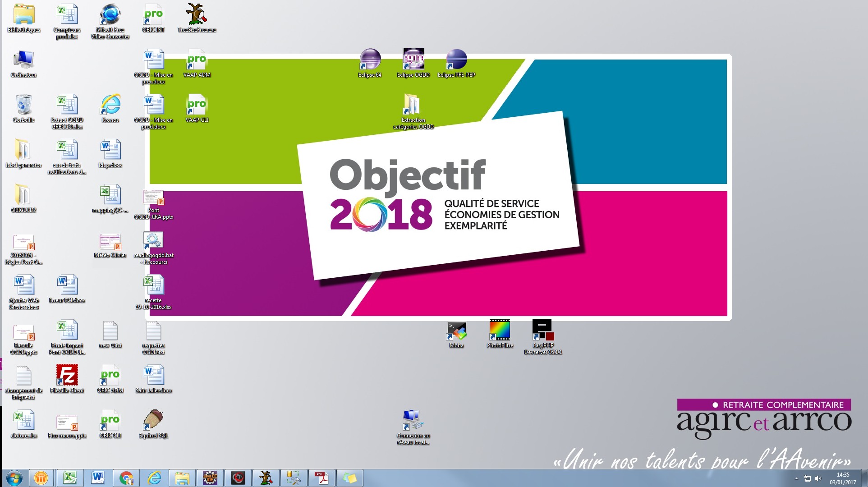This screenshot has height=487, width=868.
Task: Select the cloture.xlsx spreadsheet
Action: click(24, 424)
